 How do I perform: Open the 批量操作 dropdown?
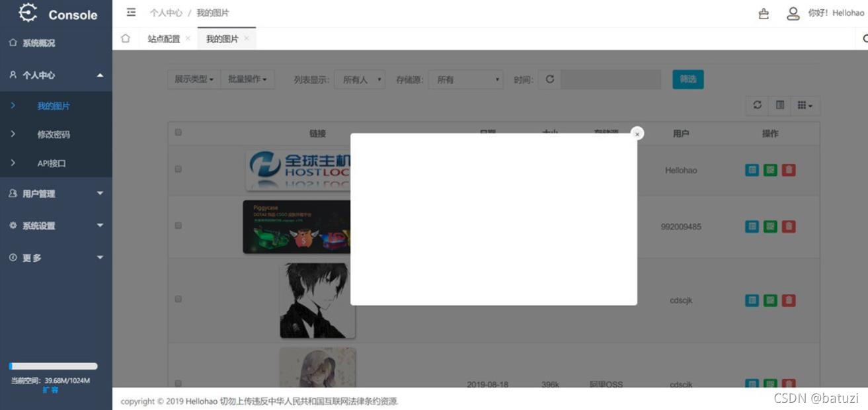click(247, 79)
